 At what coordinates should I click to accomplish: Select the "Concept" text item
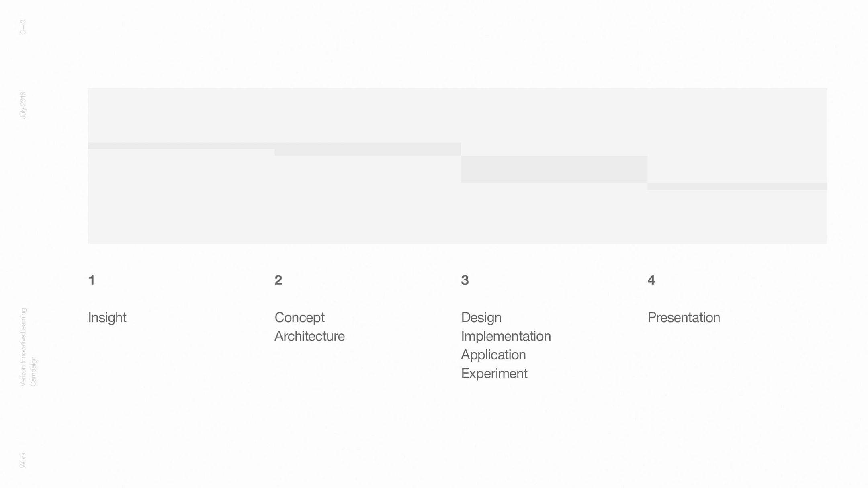coord(299,317)
